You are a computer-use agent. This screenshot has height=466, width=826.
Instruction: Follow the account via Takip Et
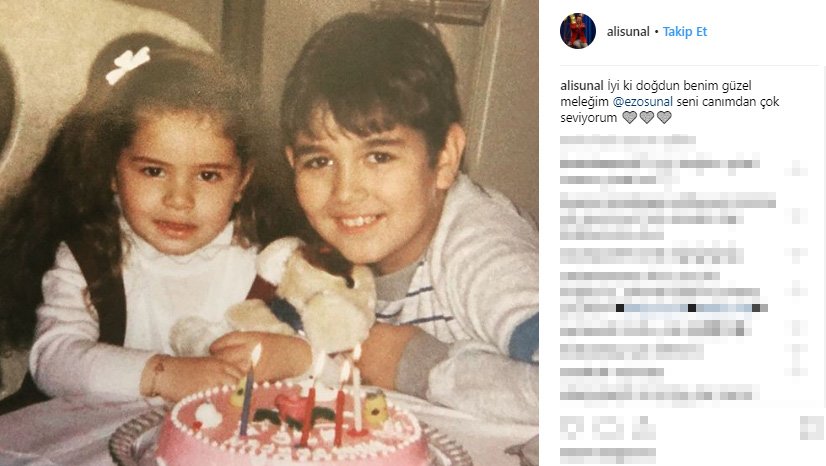[685, 32]
